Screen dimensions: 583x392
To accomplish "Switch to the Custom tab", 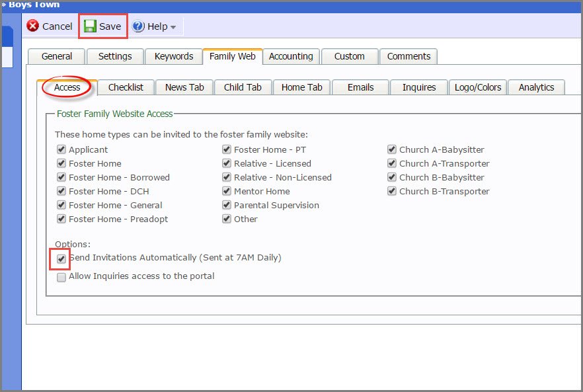I will (350, 56).
